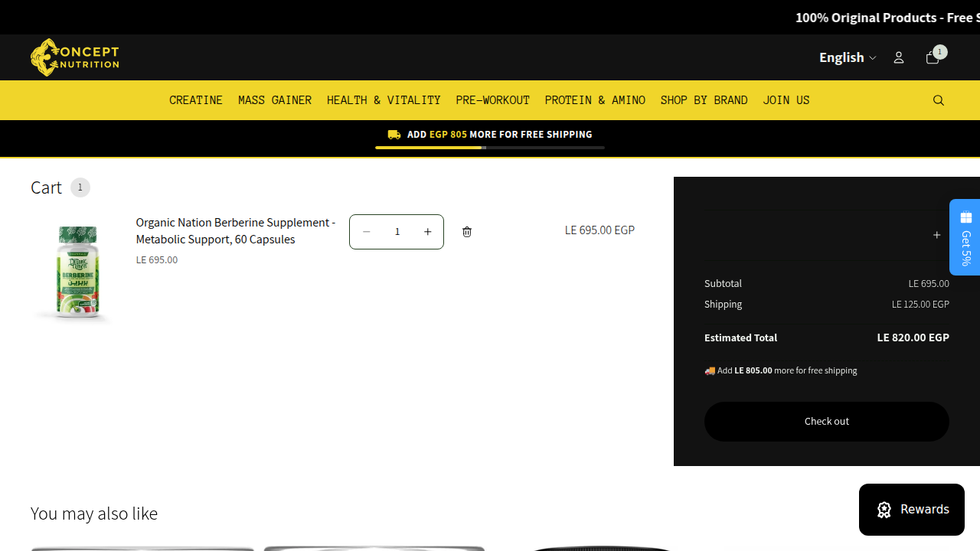Screen dimensions: 980x551
Task: Click the quantity input field showing 1
Action: [397, 232]
